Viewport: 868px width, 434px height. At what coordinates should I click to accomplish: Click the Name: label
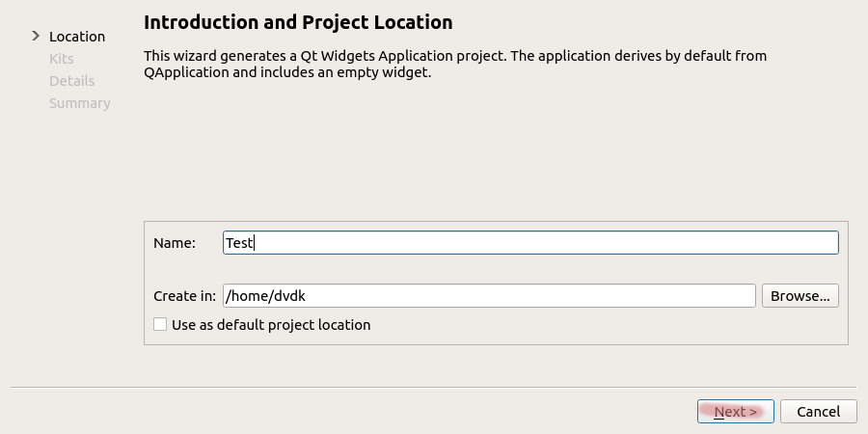coord(175,243)
